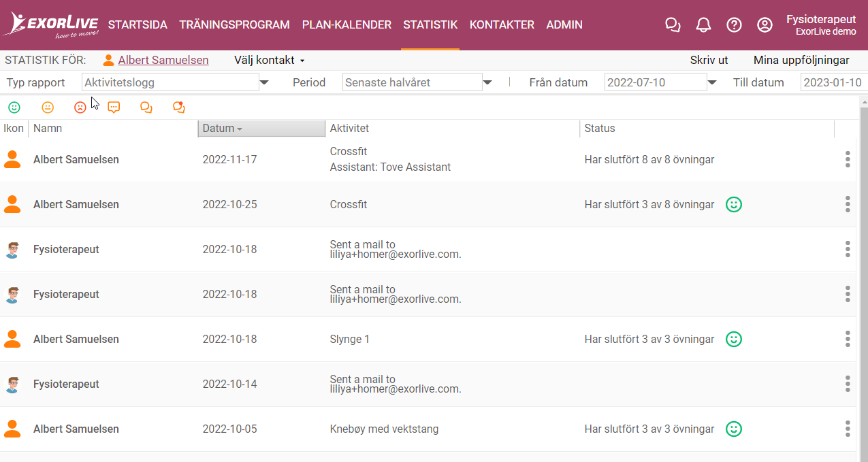This screenshot has height=462, width=868.
Task: Click the scrollbar up arrow
Action: [864, 102]
